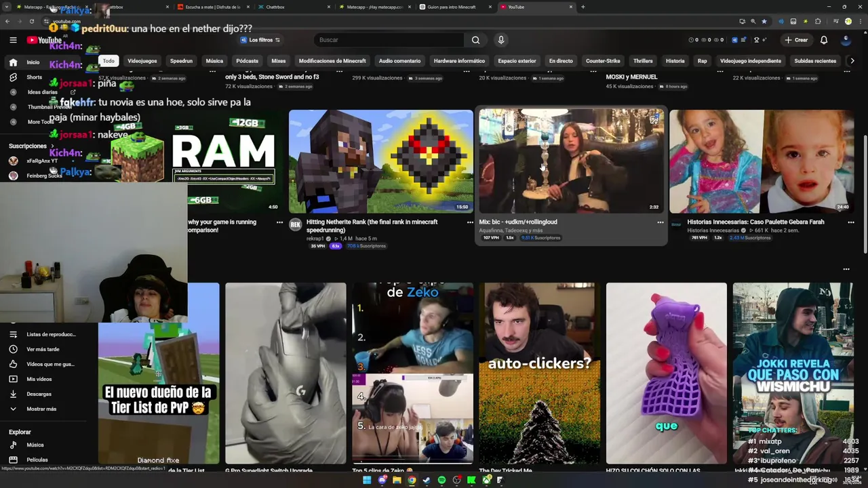This screenshot has width=868, height=488.
Task: Click the rekrap1 channel avatar
Action: pyautogui.click(x=295, y=225)
